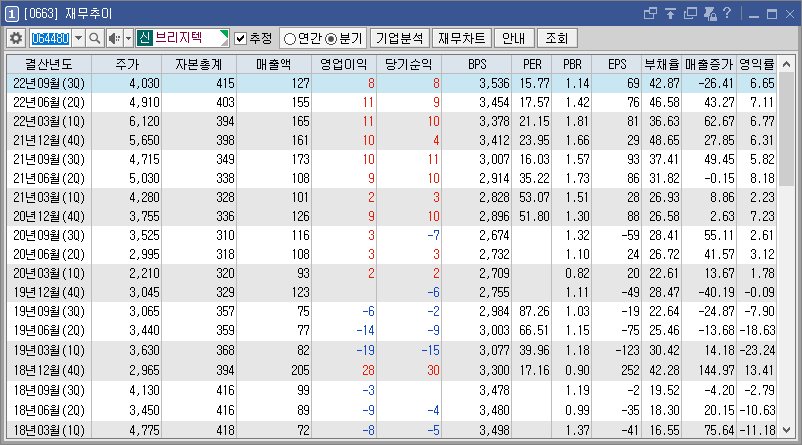Select the 20년09월(3Q) row
The image size is (802, 445).
coord(391,235)
